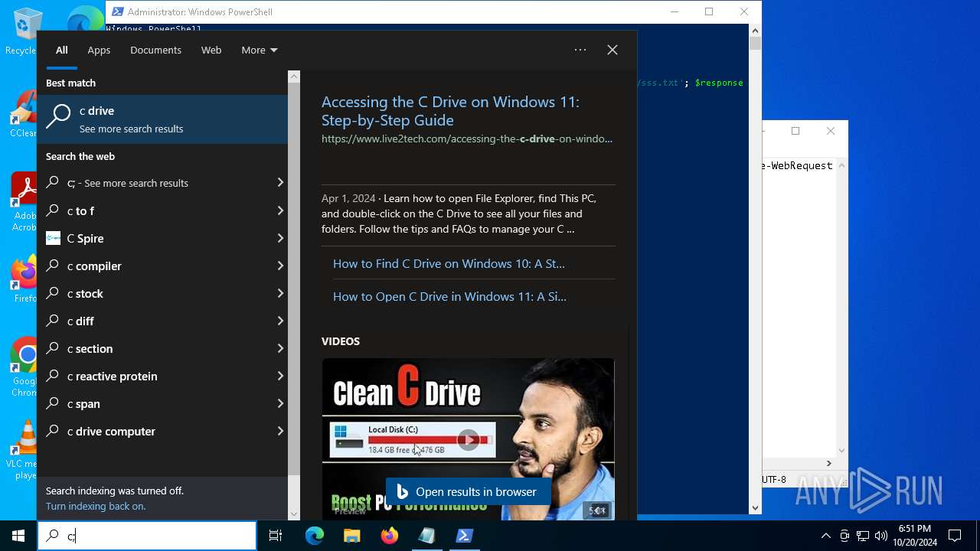Click the volume icon in system tray
The height and width of the screenshot is (551, 980).
click(x=881, y=536)
